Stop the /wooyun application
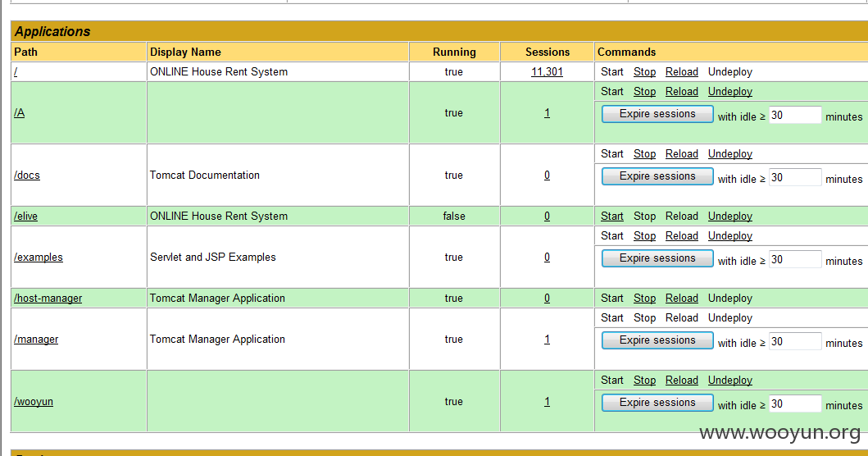The height and width of the screenshot is (456, 868). (645, 380)
